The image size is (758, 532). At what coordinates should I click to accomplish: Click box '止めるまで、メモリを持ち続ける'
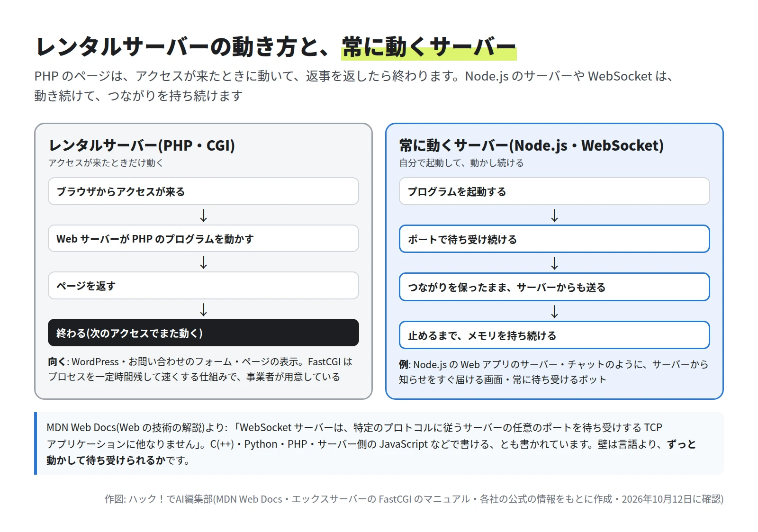tap(554, 335)
